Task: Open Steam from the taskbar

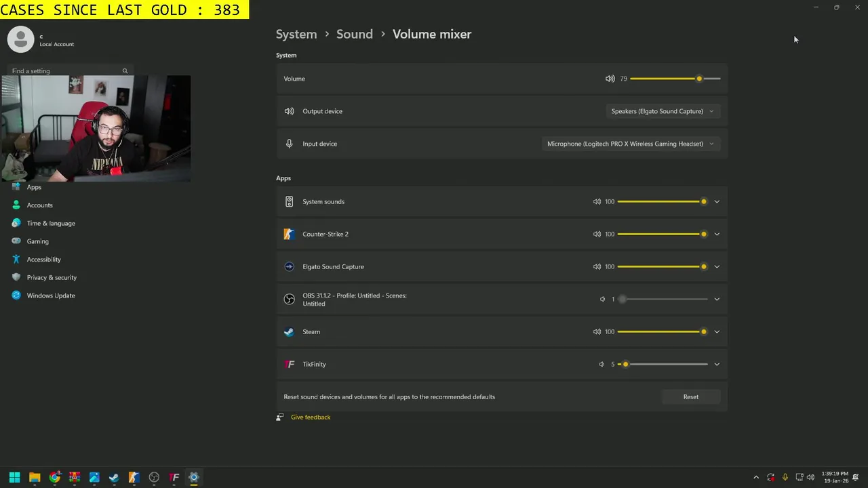Action: click(x=114, y=477)
